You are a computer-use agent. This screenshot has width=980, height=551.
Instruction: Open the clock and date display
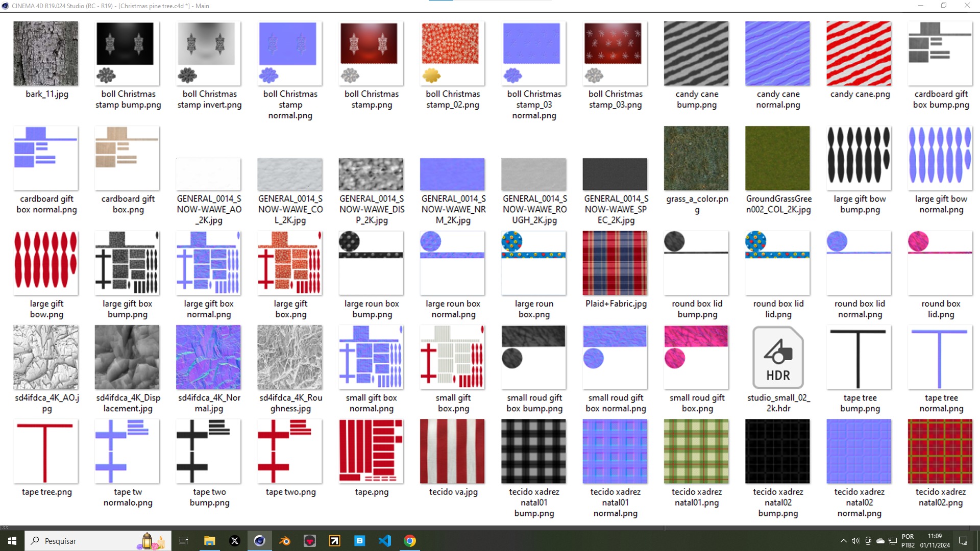tap(935, 541)
